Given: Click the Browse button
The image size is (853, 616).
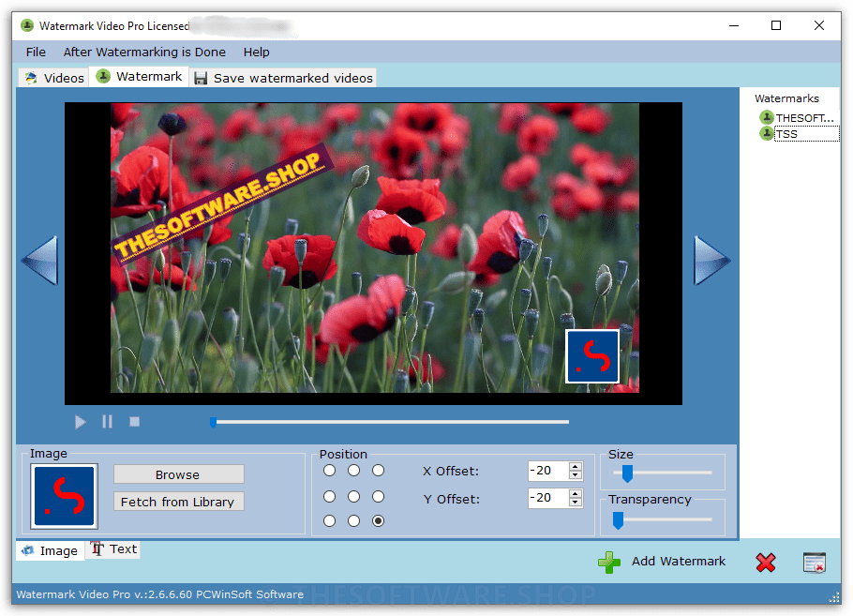Looking at the screenshot, I should (x=178, y=474).
